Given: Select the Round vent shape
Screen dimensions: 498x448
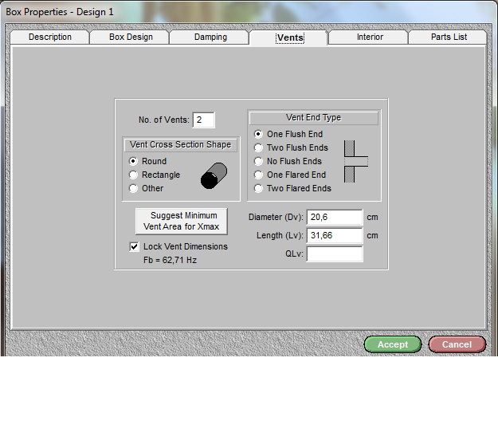Looking at the screenshot, I should pos(147,161).
